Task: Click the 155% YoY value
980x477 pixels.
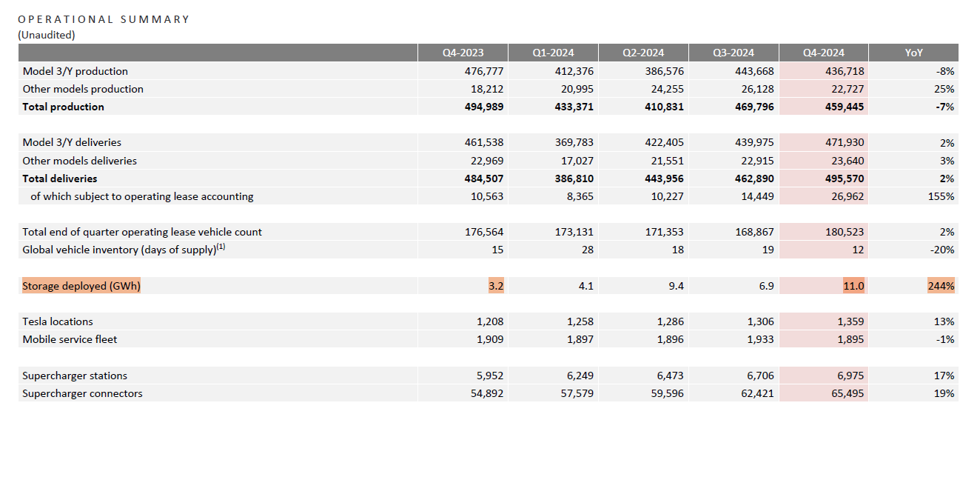Action: [942, 196]
